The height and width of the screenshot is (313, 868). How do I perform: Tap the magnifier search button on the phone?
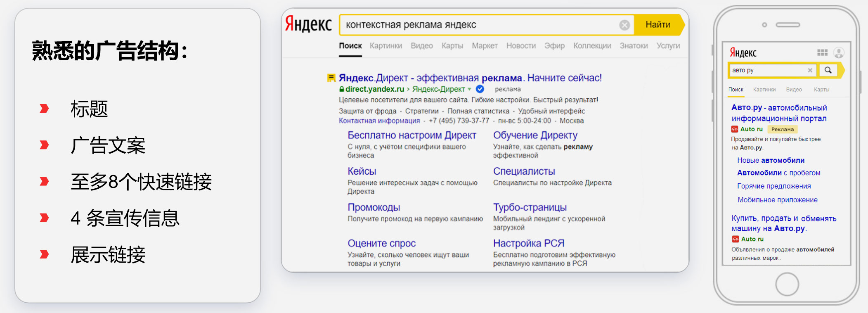tap(828, 70)
